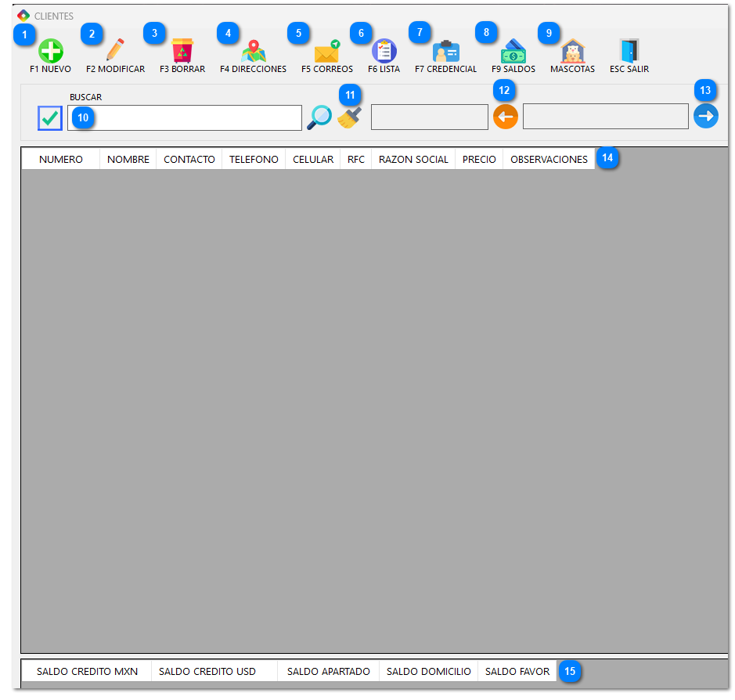The height and width of the screenshot is (700, 735).
Task: Click the F1 Nuevo green plus icon
Action: [51, 52]
